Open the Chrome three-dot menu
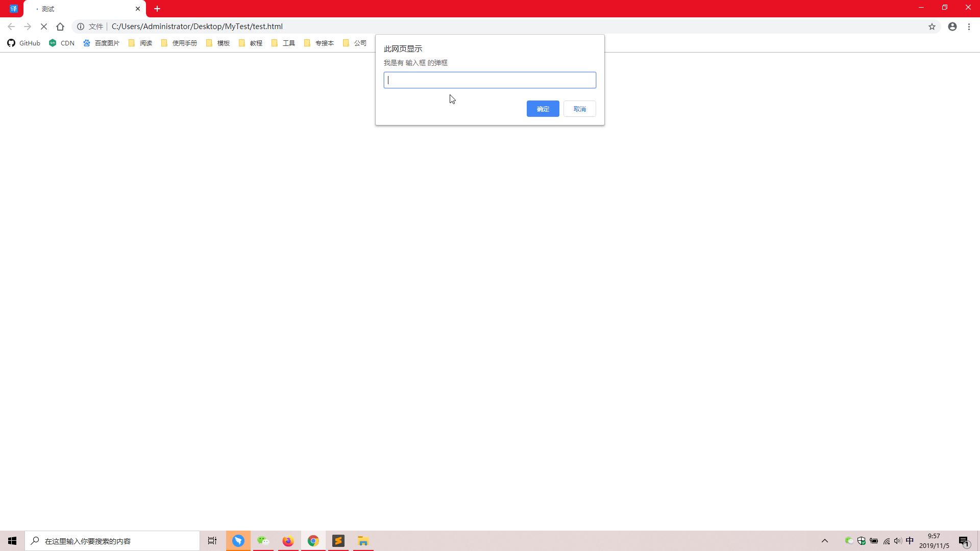This screenshot has height=551, width=980. pyautogui.click(x=969, y=27)
